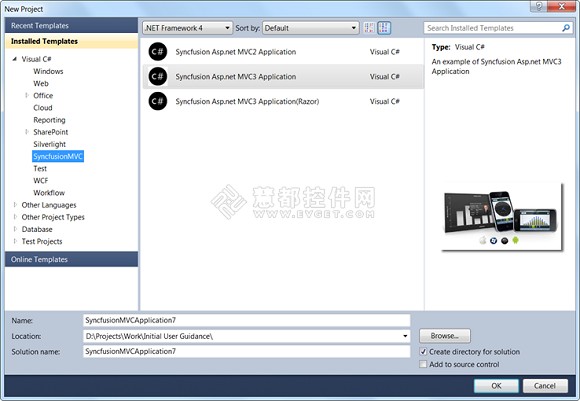Open the Recent Templates section
This screenshot has width=580, height=401.
71,26
